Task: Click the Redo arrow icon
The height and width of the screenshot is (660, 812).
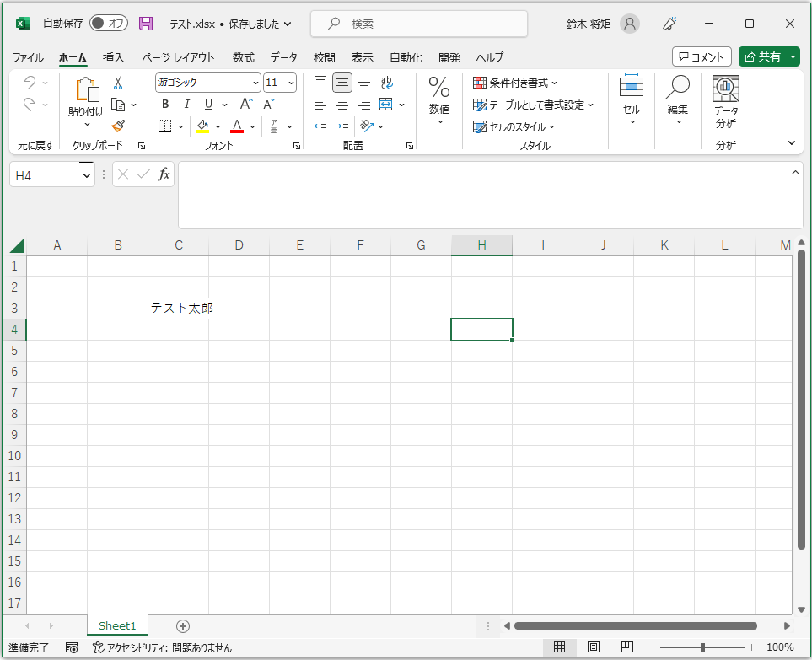Action: (30, 104)
